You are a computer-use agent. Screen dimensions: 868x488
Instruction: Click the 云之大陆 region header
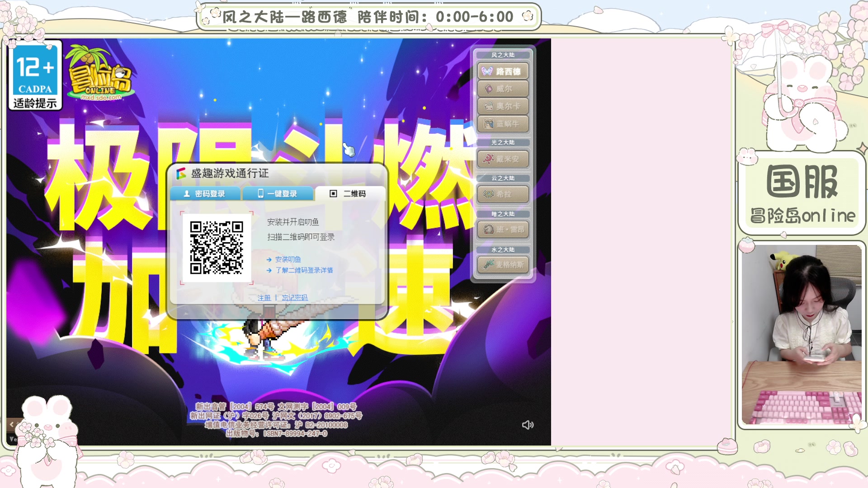(503, 178)
